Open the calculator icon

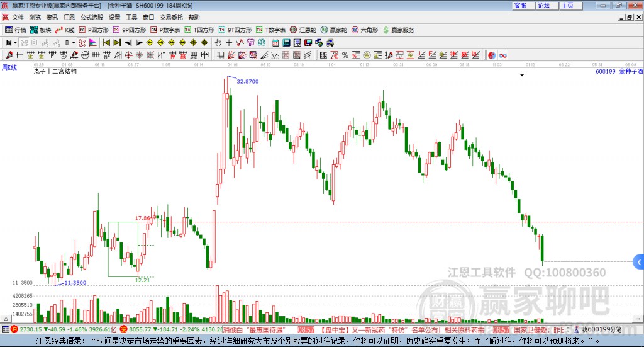click(286, 43)
